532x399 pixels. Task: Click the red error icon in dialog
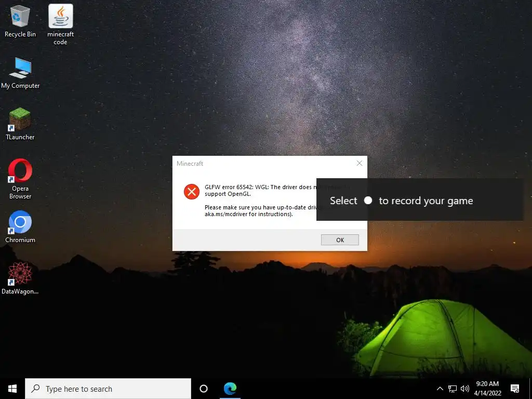click(192, 192)
